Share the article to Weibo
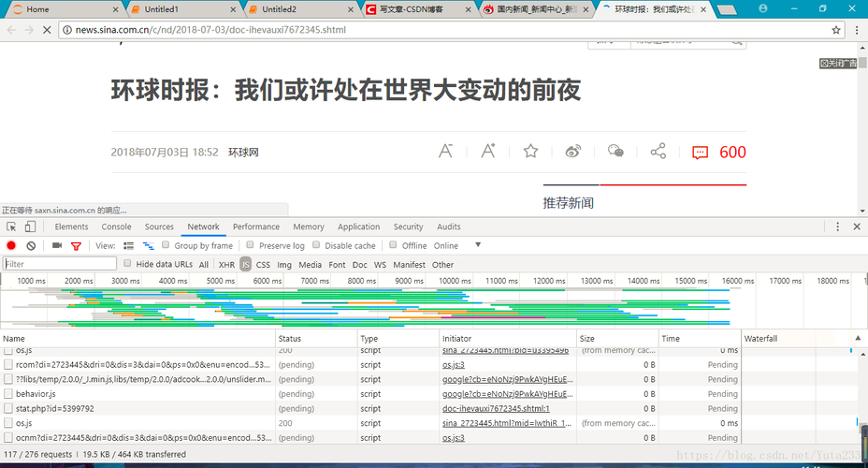Screen dimensions: 868x468 [573, 151]
